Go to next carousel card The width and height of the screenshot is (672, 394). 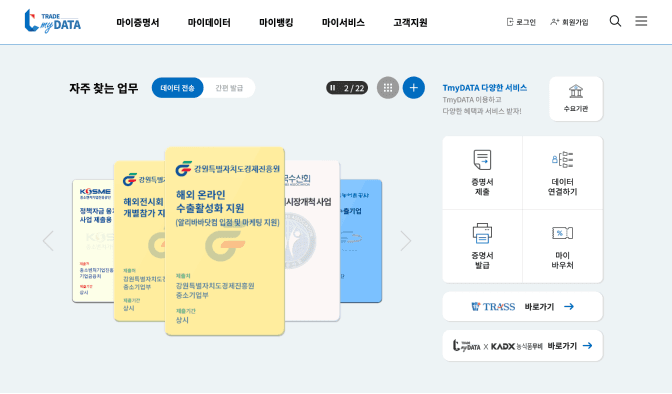coord(405,241)
